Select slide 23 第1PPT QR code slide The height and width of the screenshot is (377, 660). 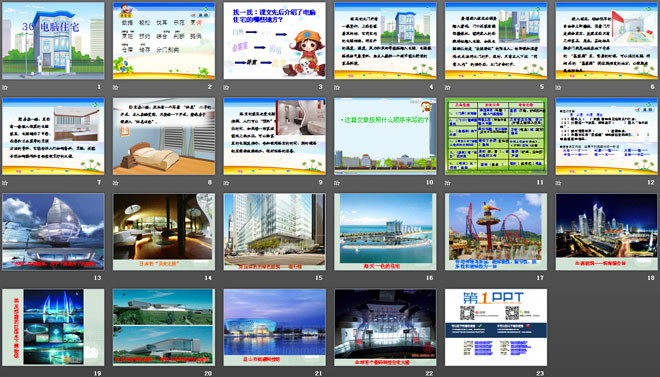(496, 327)
